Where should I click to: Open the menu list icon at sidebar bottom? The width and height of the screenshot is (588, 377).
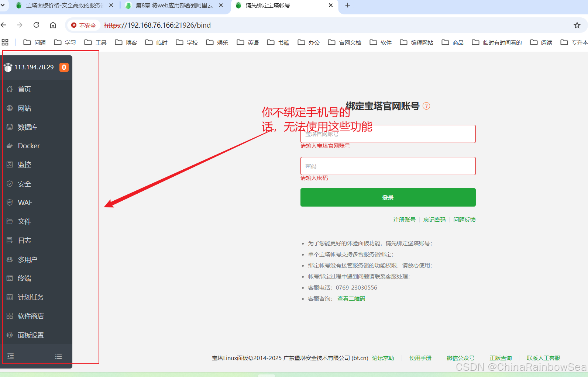58,356
